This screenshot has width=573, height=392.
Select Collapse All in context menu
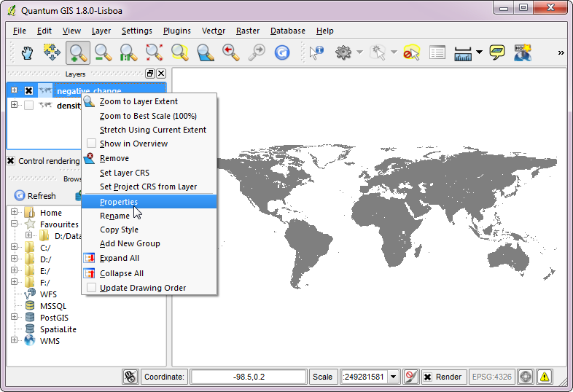coord(149,273)
